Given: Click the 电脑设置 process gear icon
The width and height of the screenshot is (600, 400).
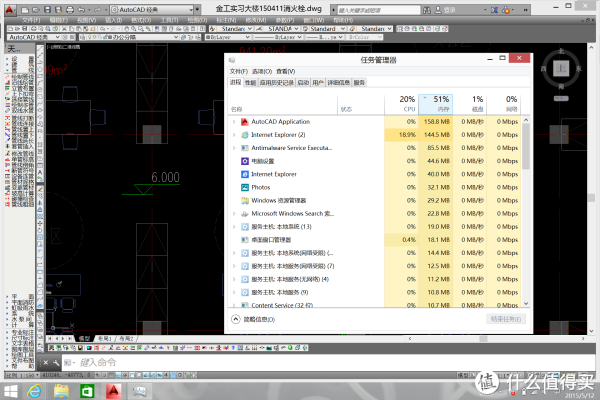Looking at the screenshot, I should click(x=245, y=161).
